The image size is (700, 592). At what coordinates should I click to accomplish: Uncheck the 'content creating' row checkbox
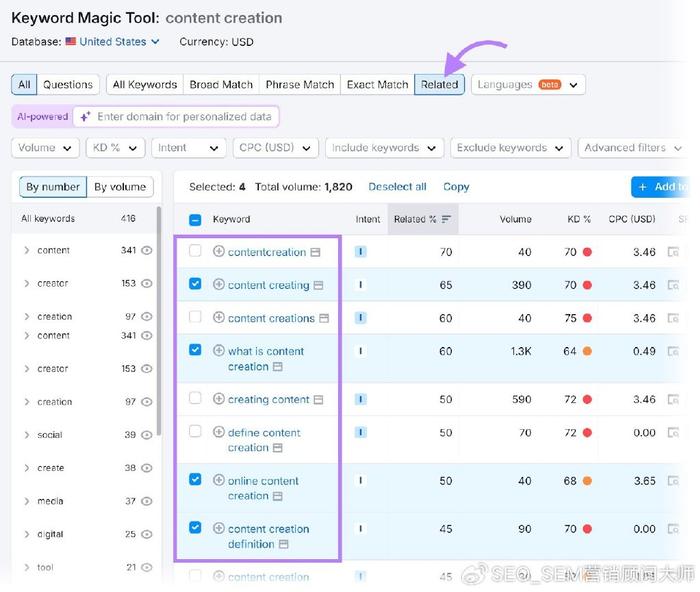195,283
